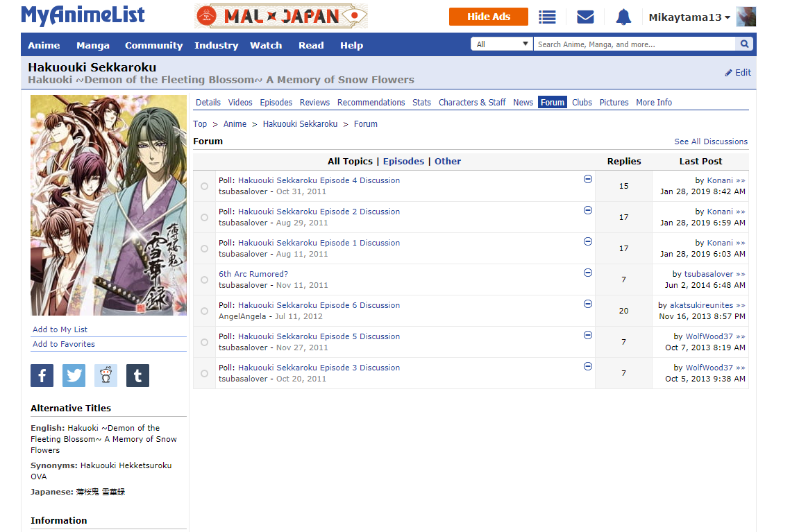
Task: Share on Twitter icon
Action: click(74, 376)
